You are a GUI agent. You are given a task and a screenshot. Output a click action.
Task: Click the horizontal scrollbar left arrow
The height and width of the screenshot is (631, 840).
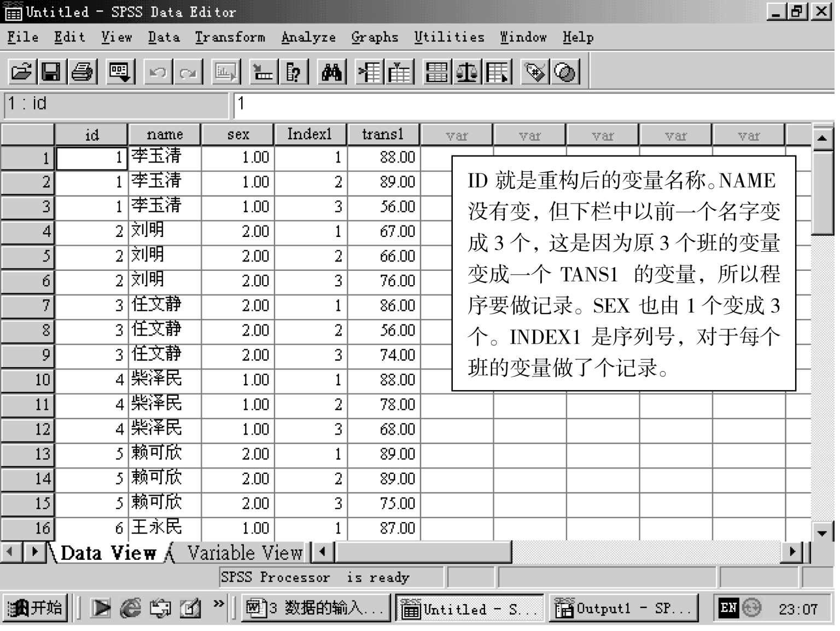[x=323, y=552]
